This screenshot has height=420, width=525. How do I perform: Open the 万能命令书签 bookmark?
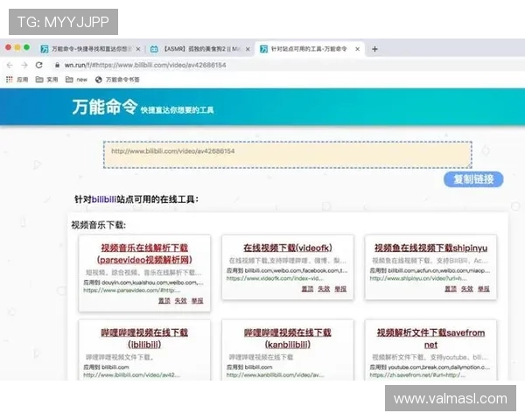pyautogui.click(x=117, y=80)
